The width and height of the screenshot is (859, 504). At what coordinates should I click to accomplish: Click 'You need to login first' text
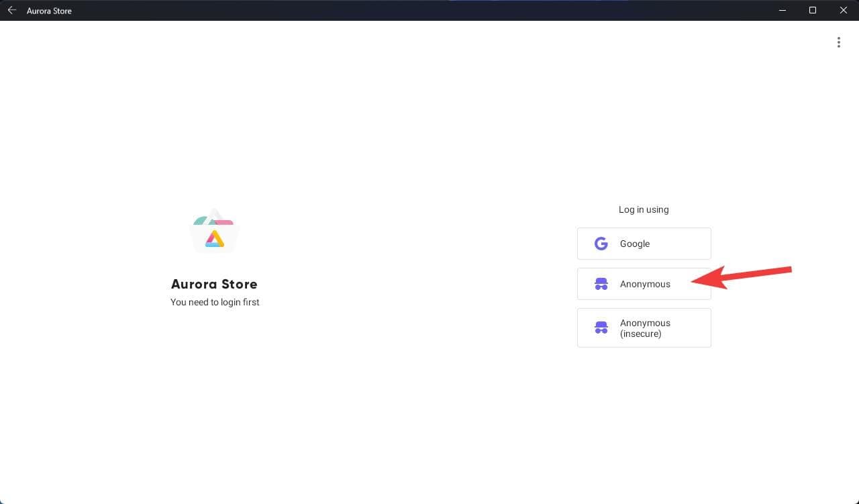pyautogui.click(x=215, y=302)
